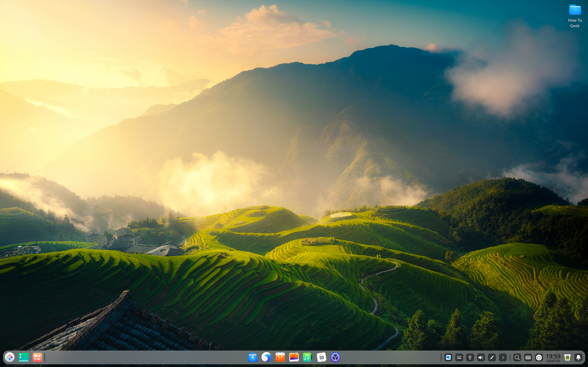Switch dock to grid app mode icon

coord(37,357)
